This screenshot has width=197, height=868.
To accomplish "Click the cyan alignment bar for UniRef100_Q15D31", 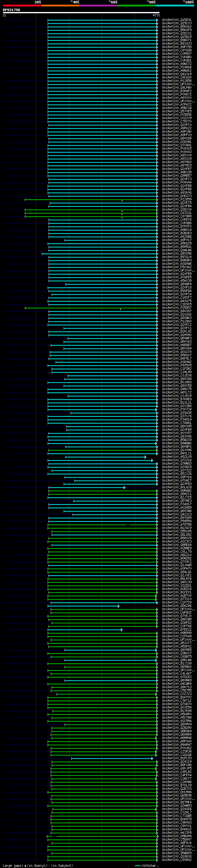I will tap(103, 20).
